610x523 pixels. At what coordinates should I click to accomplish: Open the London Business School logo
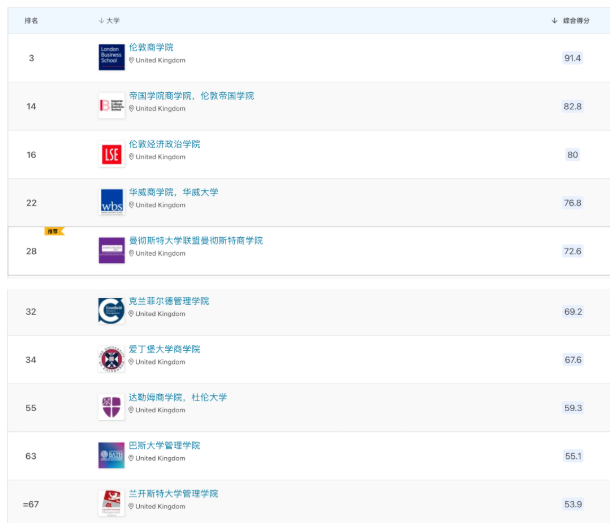[x=112, y=57]
